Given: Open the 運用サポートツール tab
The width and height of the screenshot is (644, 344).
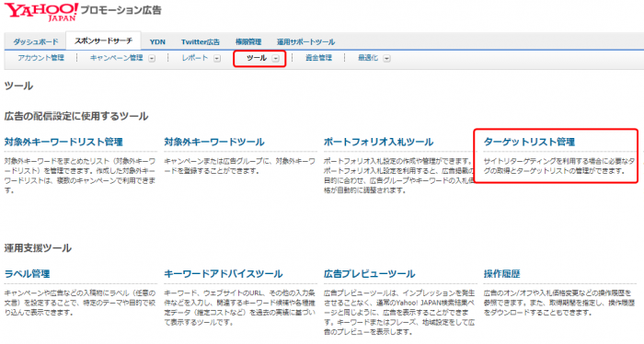Looking at the screenshot, I should click(x=305, y=42).
